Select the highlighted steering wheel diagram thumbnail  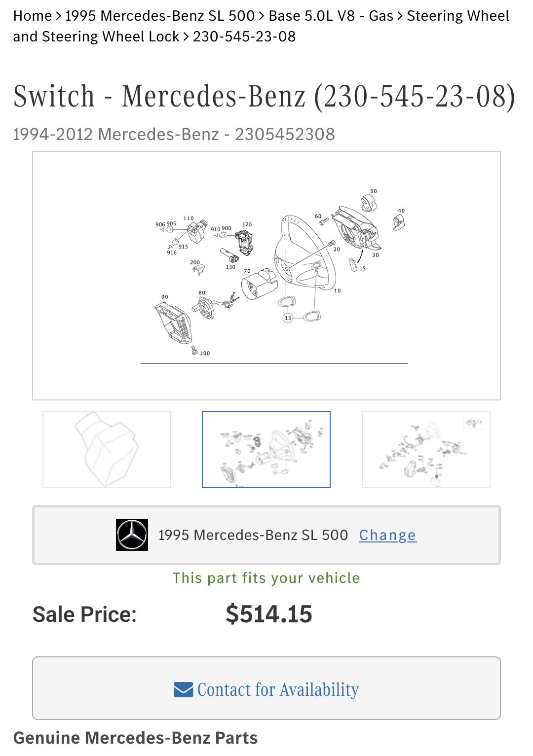[x=266, y=449]
